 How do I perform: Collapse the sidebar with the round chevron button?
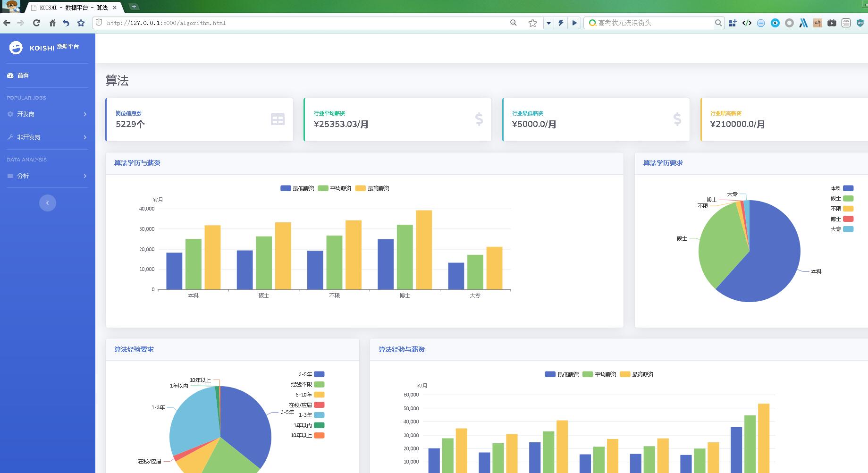(x=48, y=203)
